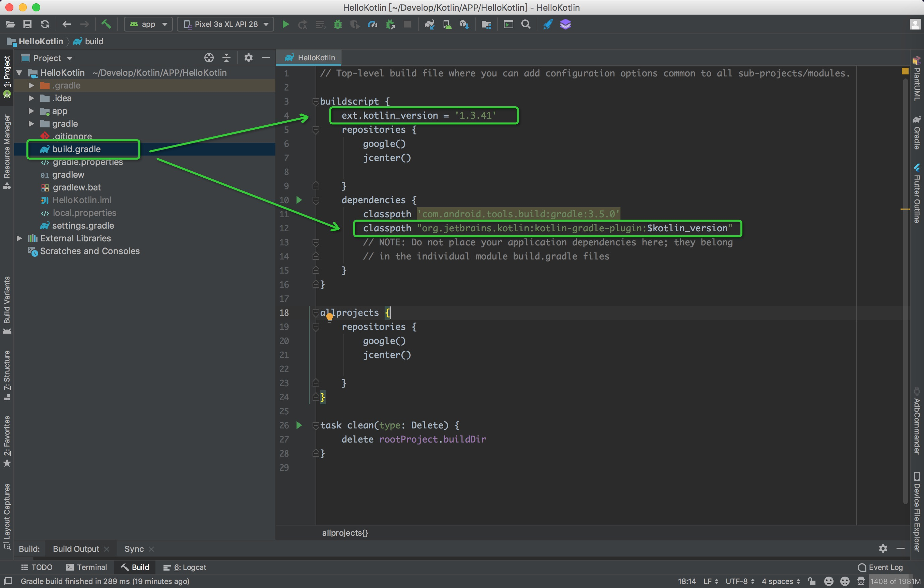The width and height of the screenshot is (924, 588).
Task: Navigate back with the left arrow icon
Action: coord(67,24)
